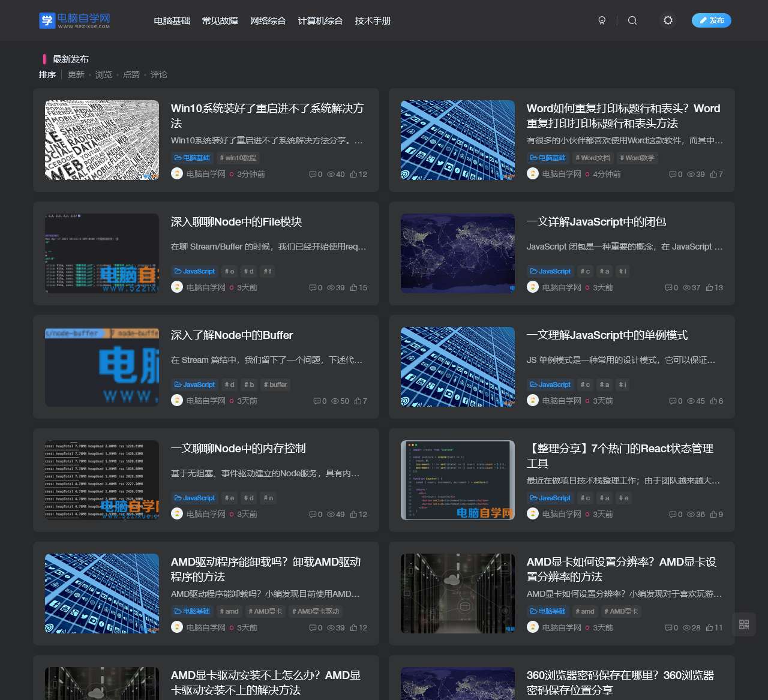
Task: Click the medal badge icon in header
Action: coord(602,20)
